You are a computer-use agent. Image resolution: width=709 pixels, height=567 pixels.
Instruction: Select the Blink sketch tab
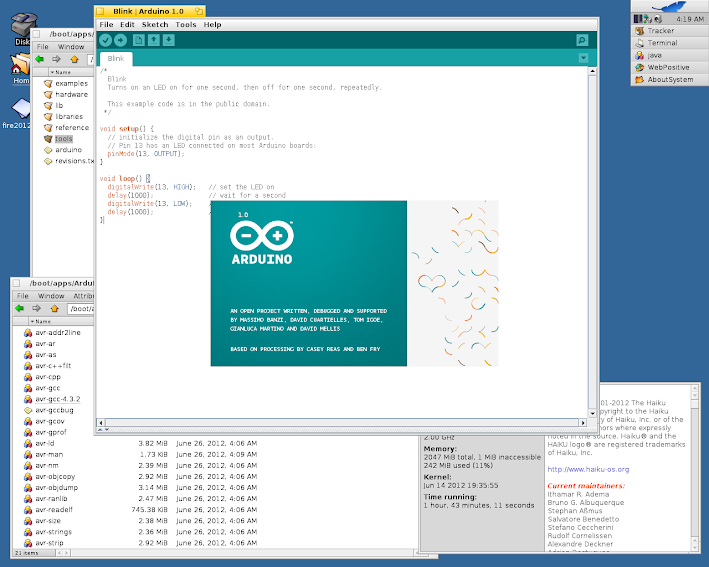point(116,58)
